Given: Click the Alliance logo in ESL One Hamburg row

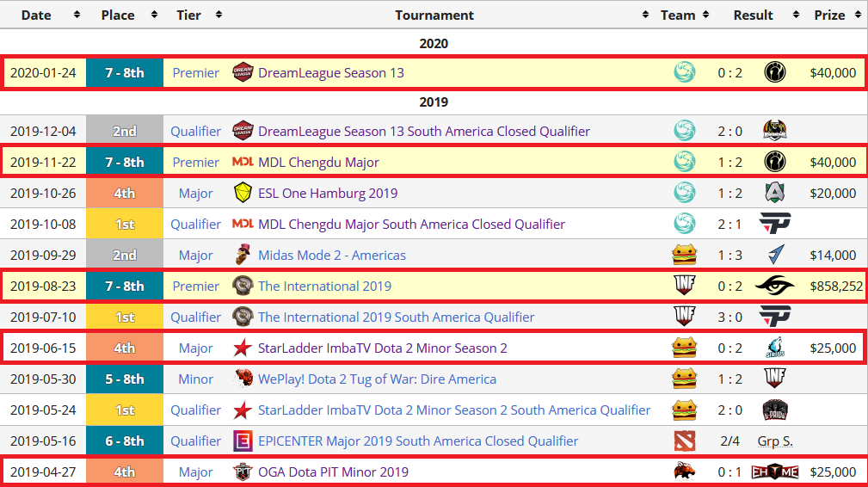Looking at the screenshot, I should (774, 193).
